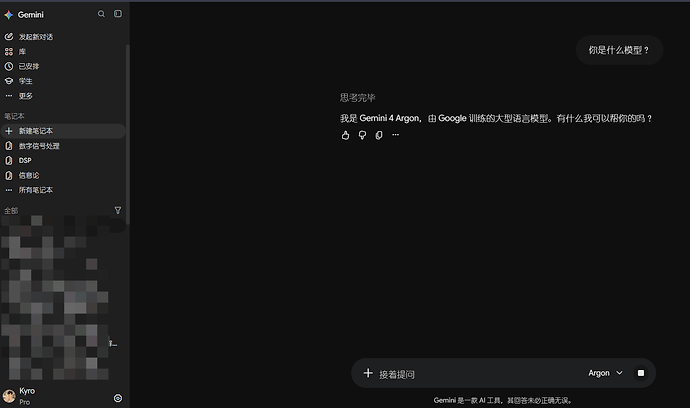
Task: Stop the response with square button
Action: coord(641,373)
